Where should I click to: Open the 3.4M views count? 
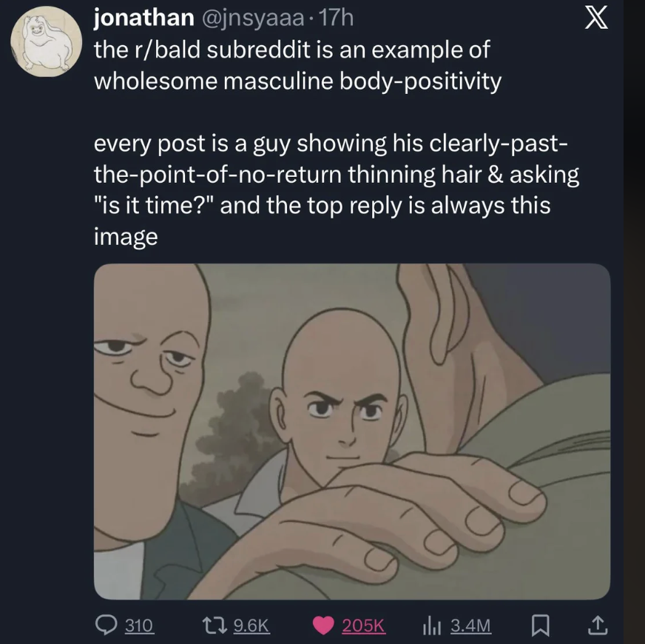point(471,625)
